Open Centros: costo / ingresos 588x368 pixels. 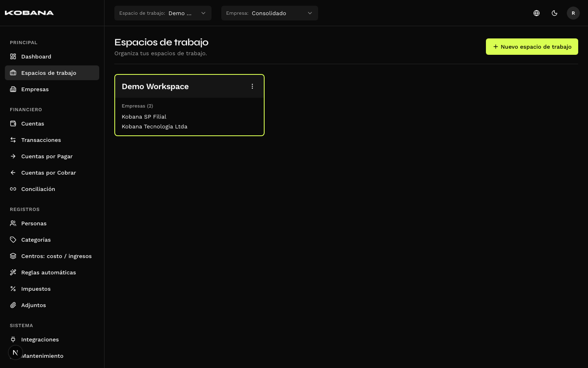coord(52,256)
